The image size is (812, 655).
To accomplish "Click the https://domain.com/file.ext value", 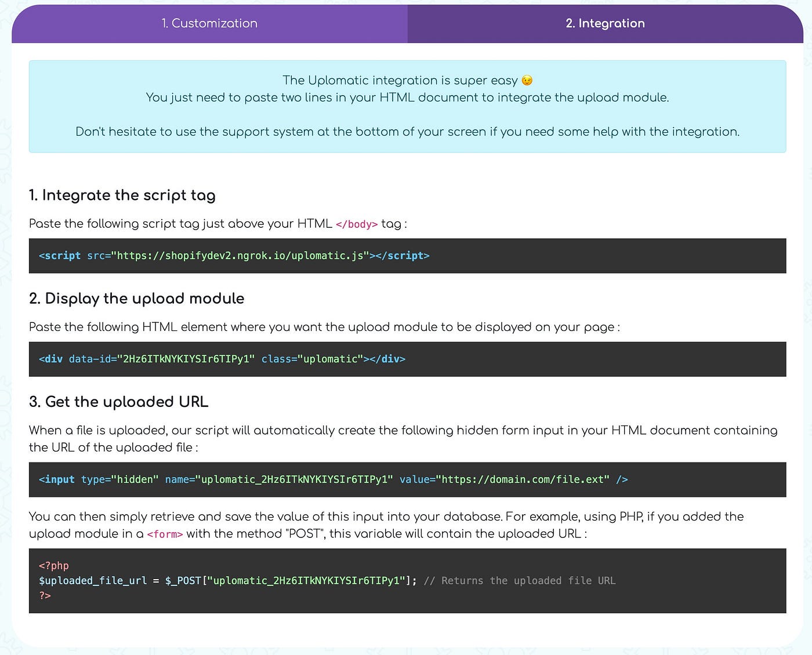I will click(525, 479).
